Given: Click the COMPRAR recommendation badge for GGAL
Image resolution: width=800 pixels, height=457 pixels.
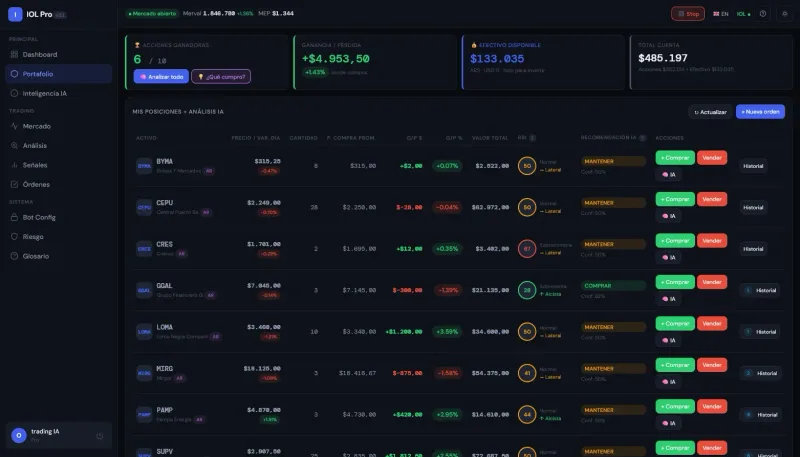Looking at the screenshot, I should click(x=614, y=286).
